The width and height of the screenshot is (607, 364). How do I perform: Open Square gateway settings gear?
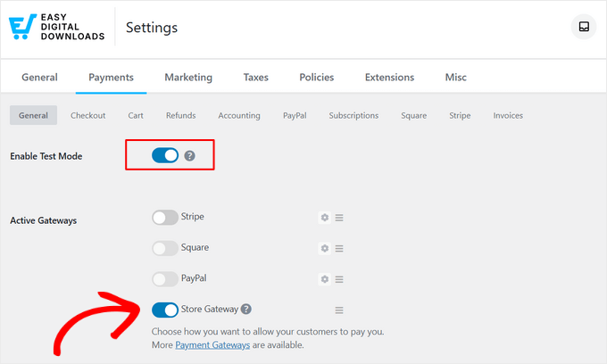[x=324, y=248]
